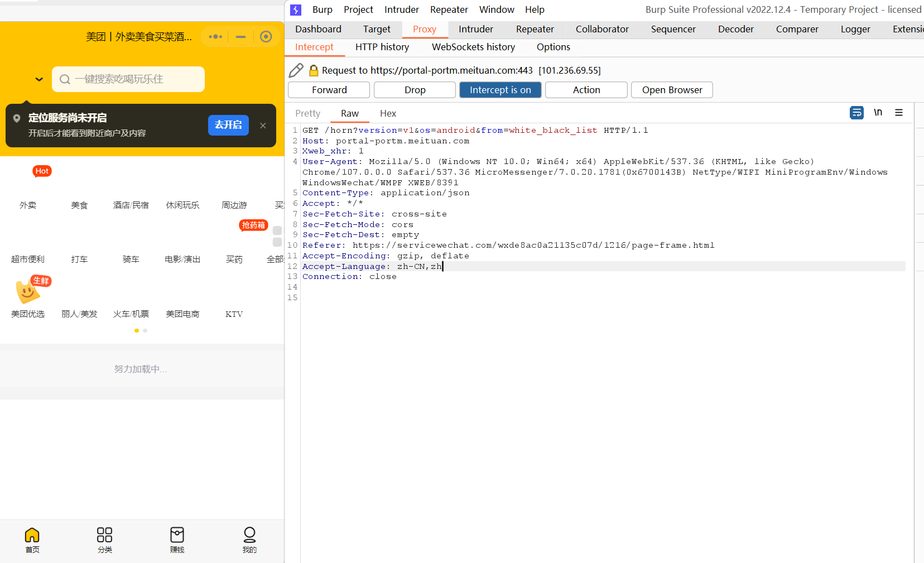
Task: Open the 美团优选 smiley icon
Action: [27, 292]
